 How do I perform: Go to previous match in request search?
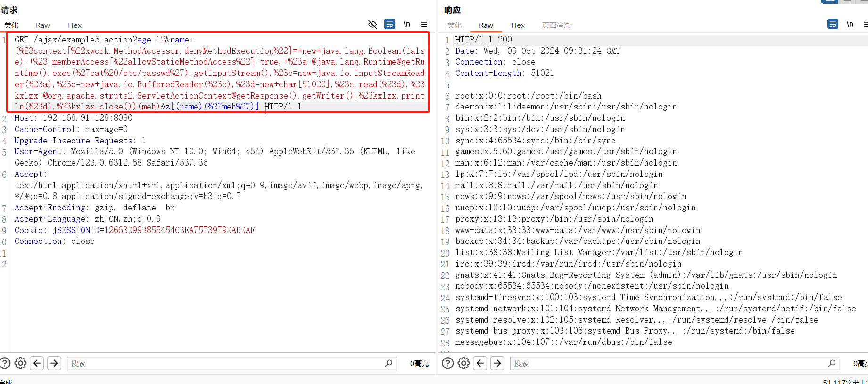tap(37, 363)
